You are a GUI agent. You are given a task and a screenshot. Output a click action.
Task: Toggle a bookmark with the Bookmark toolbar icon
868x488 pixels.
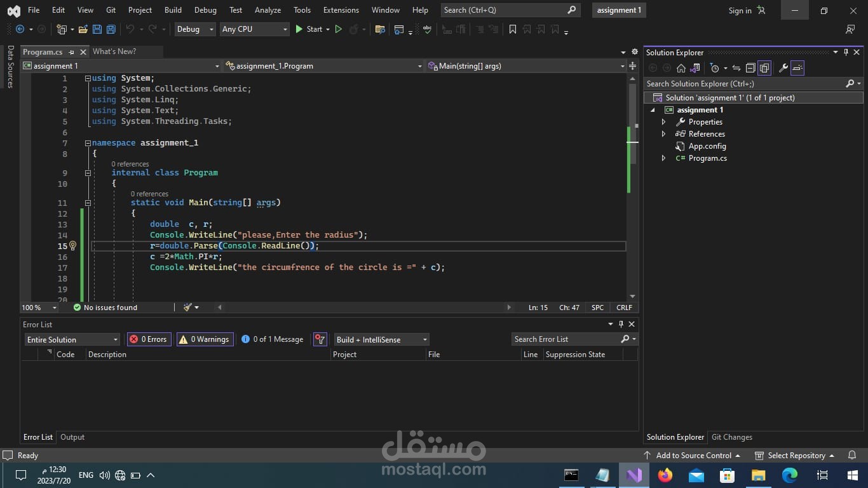[512, 29]
